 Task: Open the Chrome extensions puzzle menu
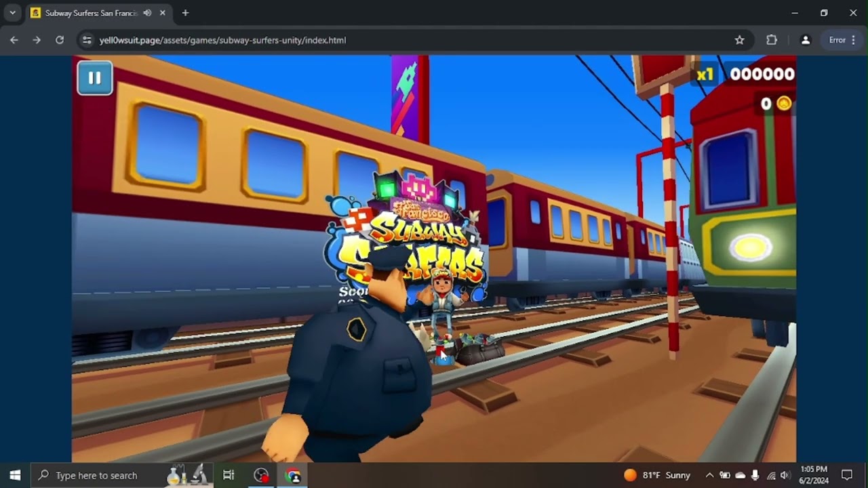(x=772, y=40)
